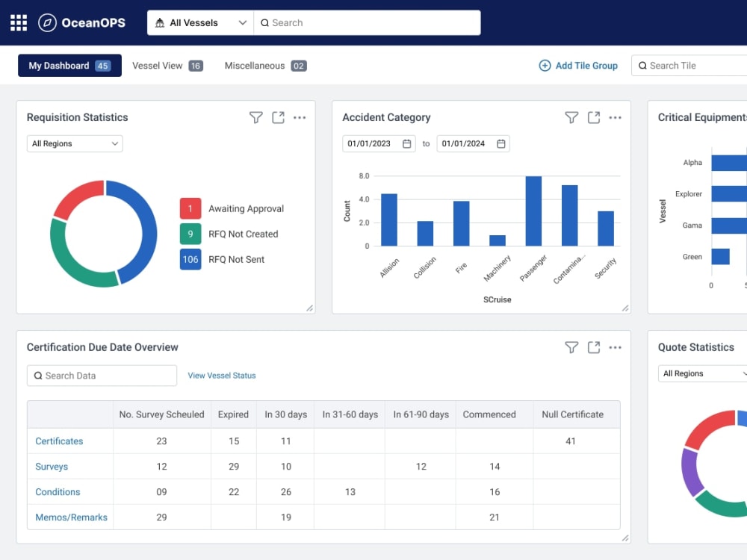Image resolution: width=747 pixels, height=560 pixels.
Task: Click the magnifier icon in Search Tile
Action: [642, 66]
